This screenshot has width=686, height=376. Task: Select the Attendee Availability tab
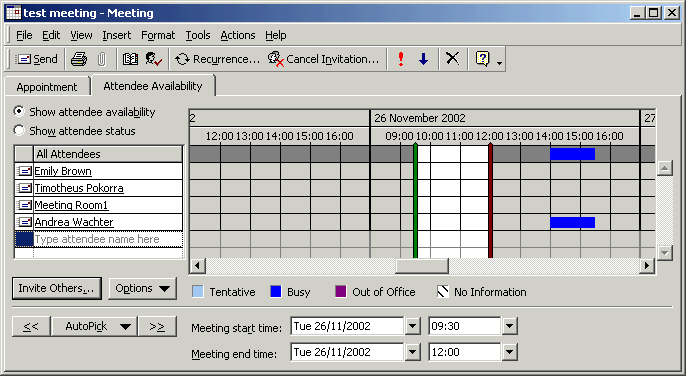[153, 86]
